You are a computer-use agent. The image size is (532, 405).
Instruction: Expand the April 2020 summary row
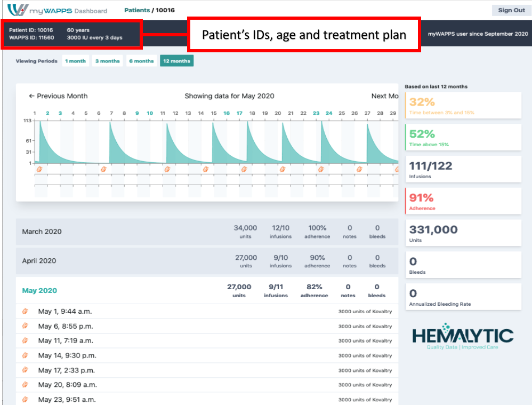[x=39, y=261]
